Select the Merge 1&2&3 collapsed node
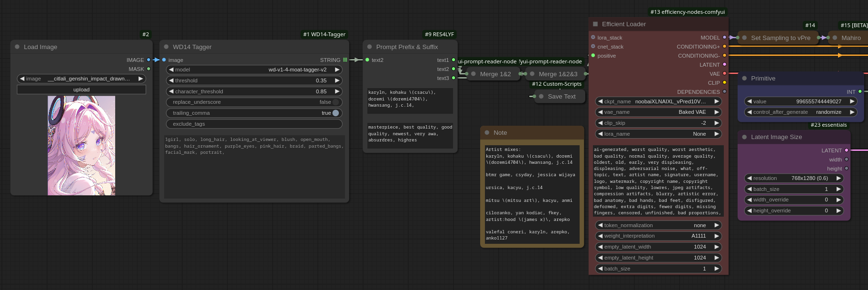Screen dimensions: 868x290 pos(555,74)
